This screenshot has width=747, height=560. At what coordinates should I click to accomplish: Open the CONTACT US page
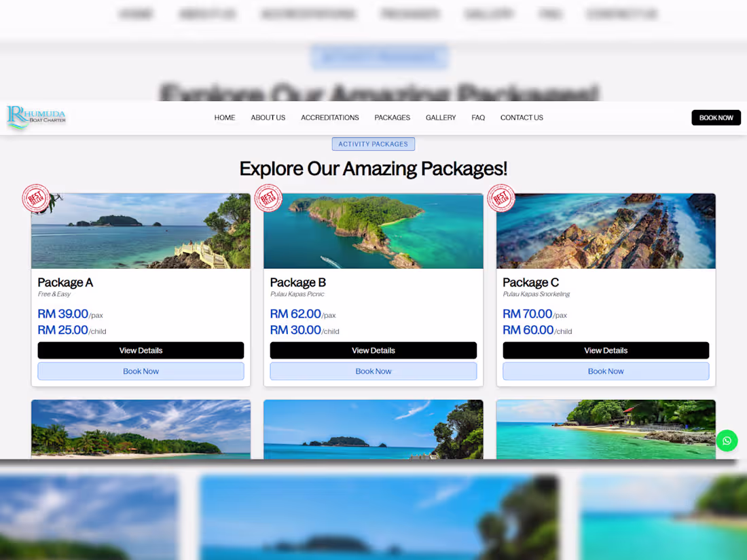(x=522, y=117)
